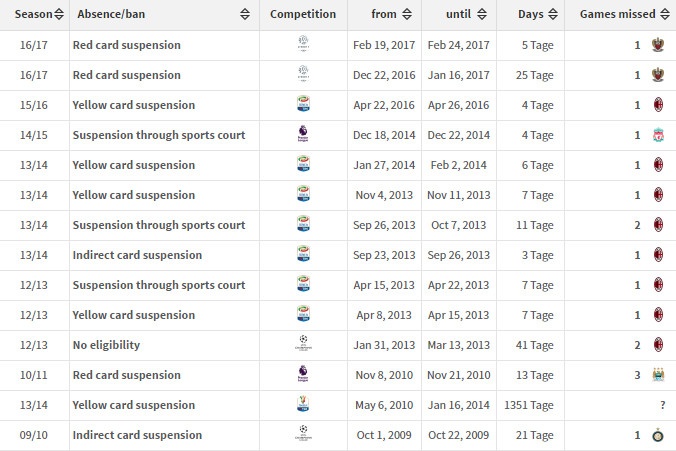Click Serie A logo in Apr 22, 2016 row
This screenshot has width=676, height=451.
click(x=303, y=105)
